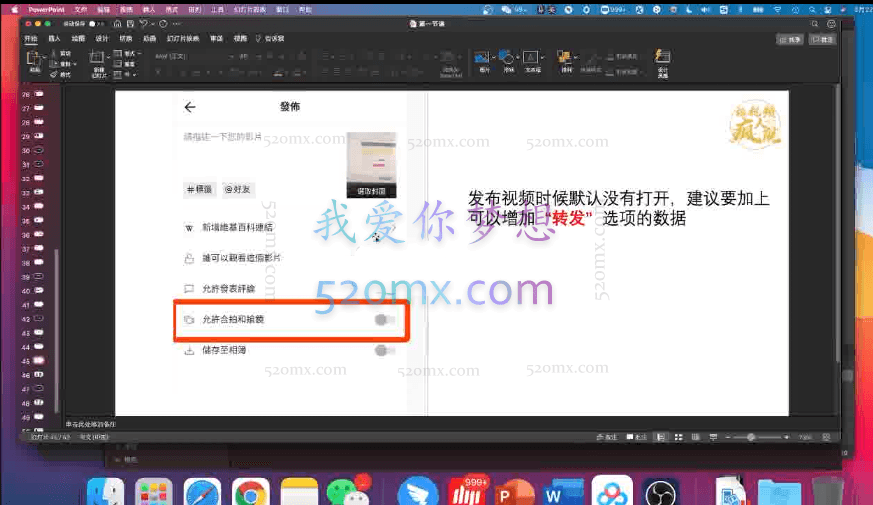The image size is (873, 505).
Task: Click the New Slide icon in ribbon
Action: tap(100, 60)
